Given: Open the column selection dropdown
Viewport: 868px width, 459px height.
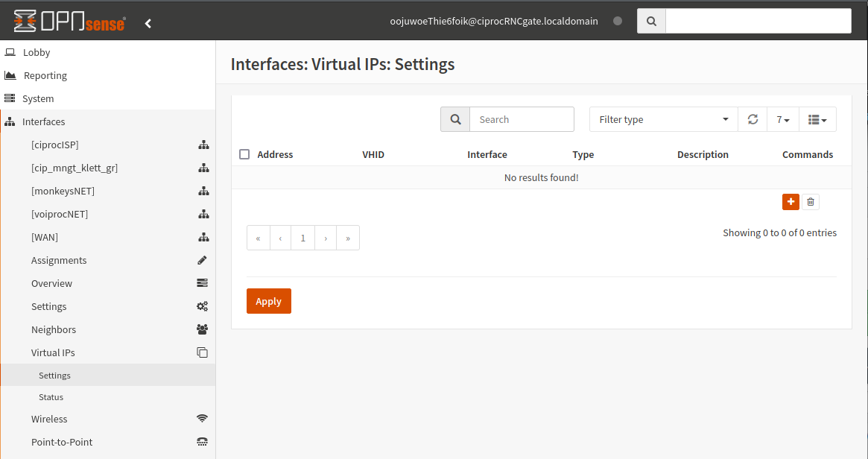Looking at the screenshot, I should coord(817,118).
